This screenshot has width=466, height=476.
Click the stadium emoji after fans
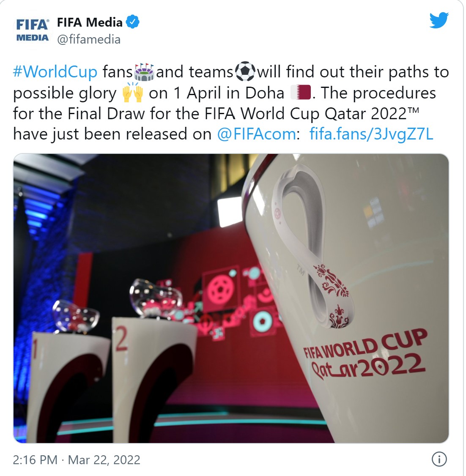tap(144, 72)
